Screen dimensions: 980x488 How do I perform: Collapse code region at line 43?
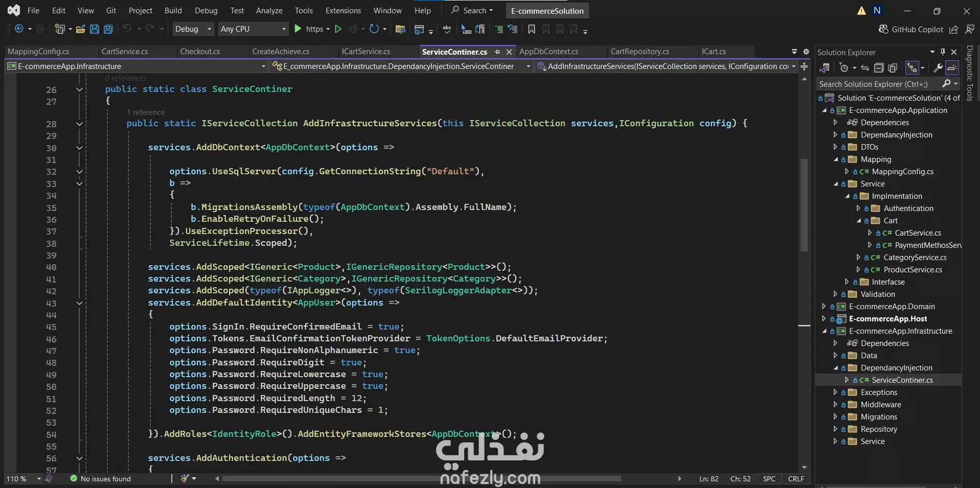tap(79, 303)
